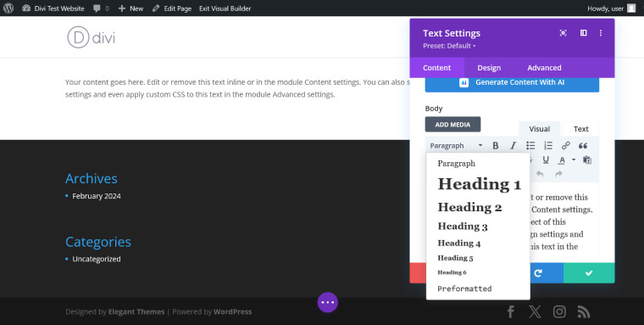Apply blockquote formatting
Screen dimensions: 644x325
[x=583, y=146]
